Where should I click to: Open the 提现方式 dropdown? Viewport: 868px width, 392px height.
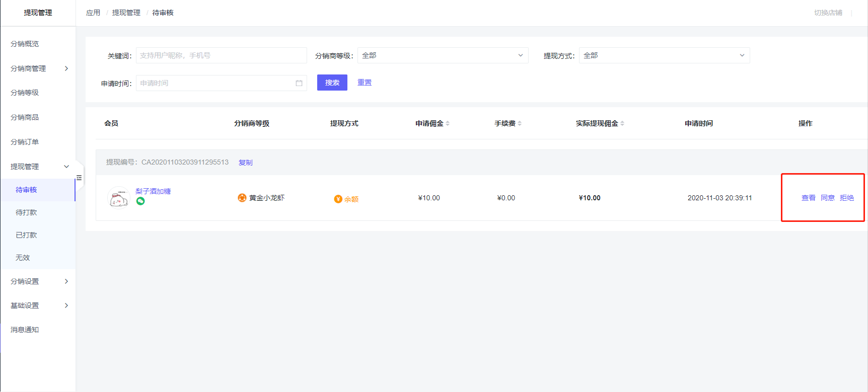pos(664,55)
